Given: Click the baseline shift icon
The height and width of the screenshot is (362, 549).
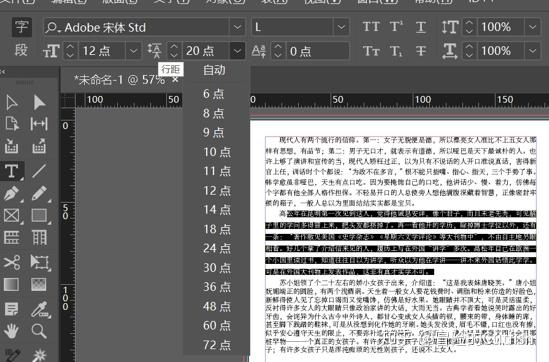Looking at the screenshot, I should pos(259,51).
